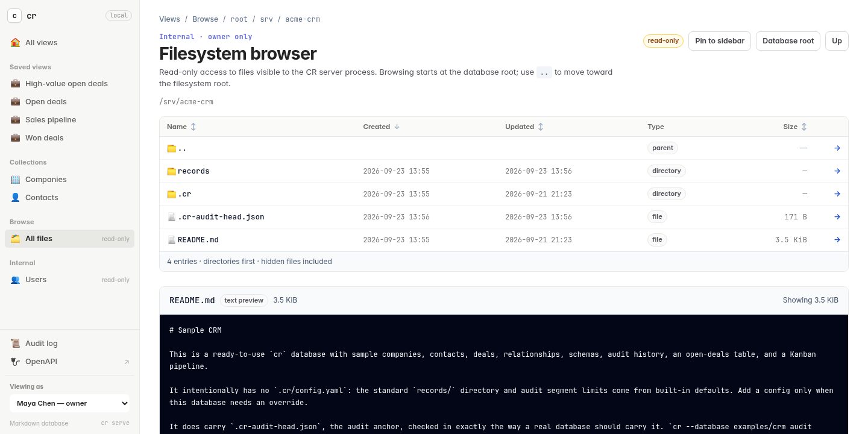Viewport: 868px width, 434px height.
Task: Click Views in the breadcrumb
Action: point(169,19)
